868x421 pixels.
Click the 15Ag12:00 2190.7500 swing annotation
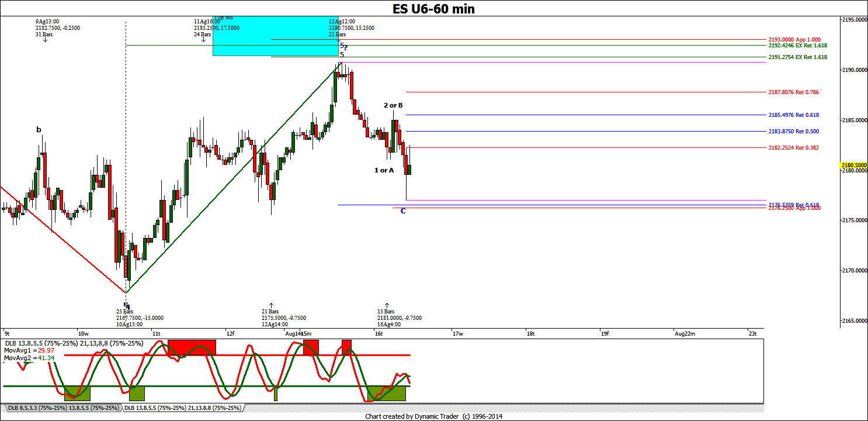352,28
